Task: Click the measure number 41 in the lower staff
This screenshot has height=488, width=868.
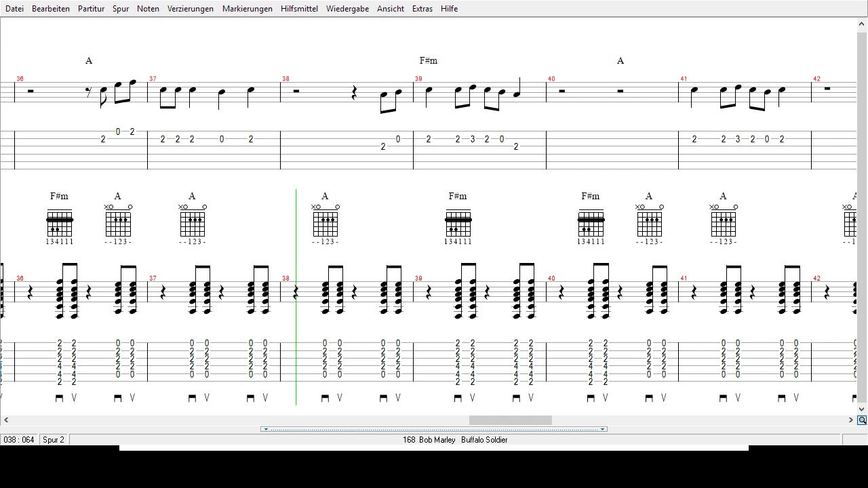Action: click(684, 279)
